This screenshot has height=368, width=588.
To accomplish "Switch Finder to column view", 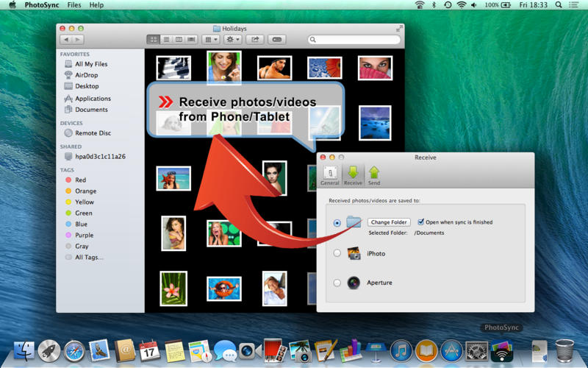I will point(179,39).
